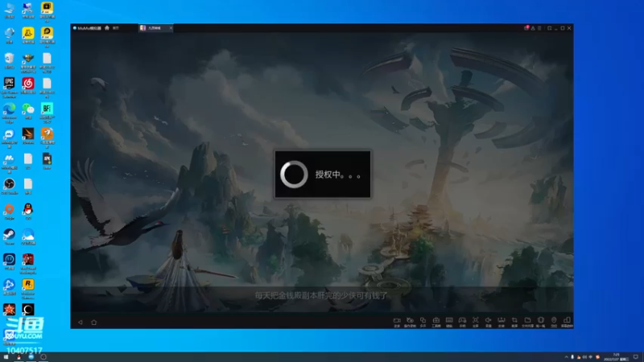Click the keyboard mapping icon in MuMu toolbar
The image size is (644, 362).
pos(449,320)
